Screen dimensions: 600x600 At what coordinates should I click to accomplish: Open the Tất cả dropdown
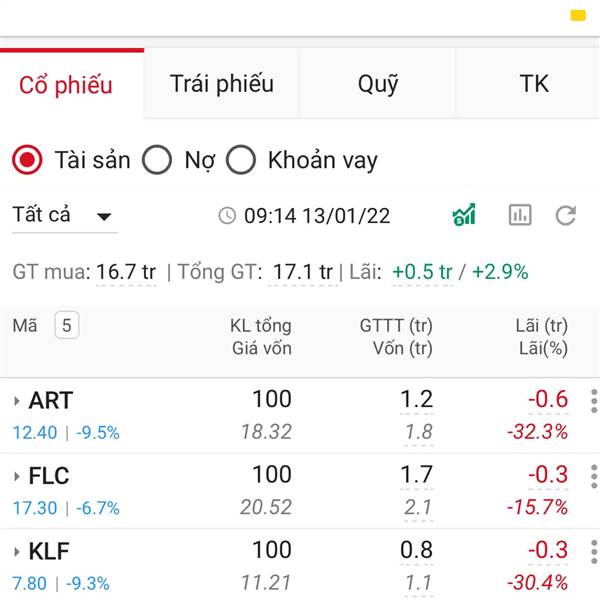(x=64, y=216)
